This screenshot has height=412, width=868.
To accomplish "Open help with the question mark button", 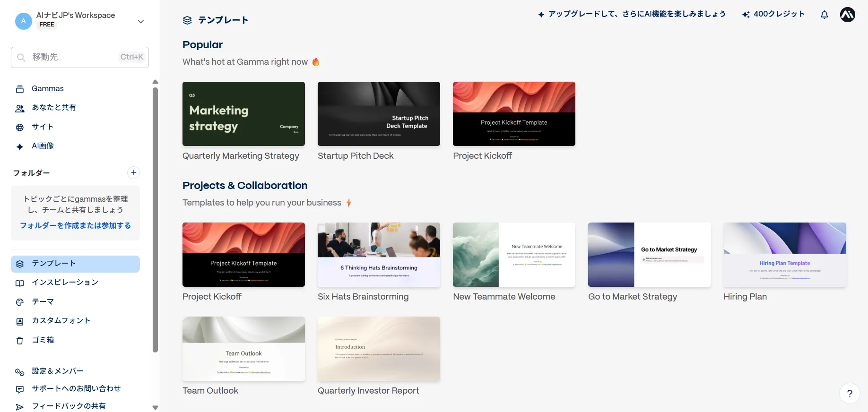I will point(850,393).
